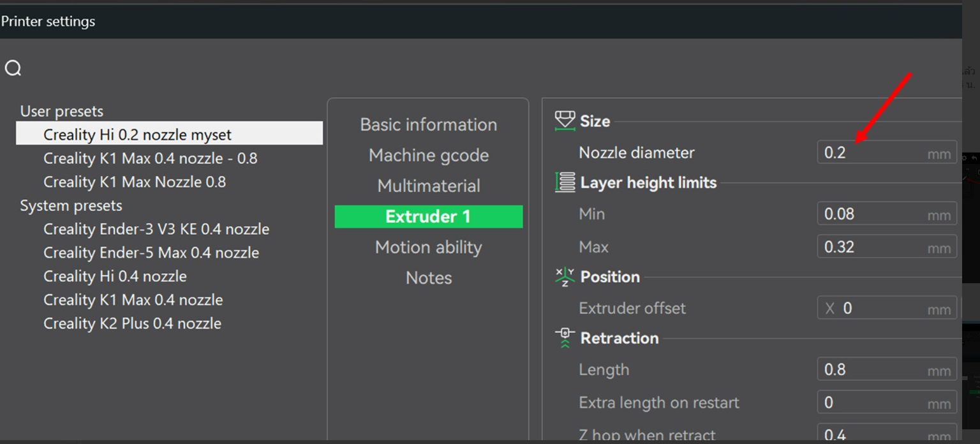Select Creality Ender-3 V3 KE 0.4 nozzle
Viewport: 980px width, 444px height.
click(156, 229)
